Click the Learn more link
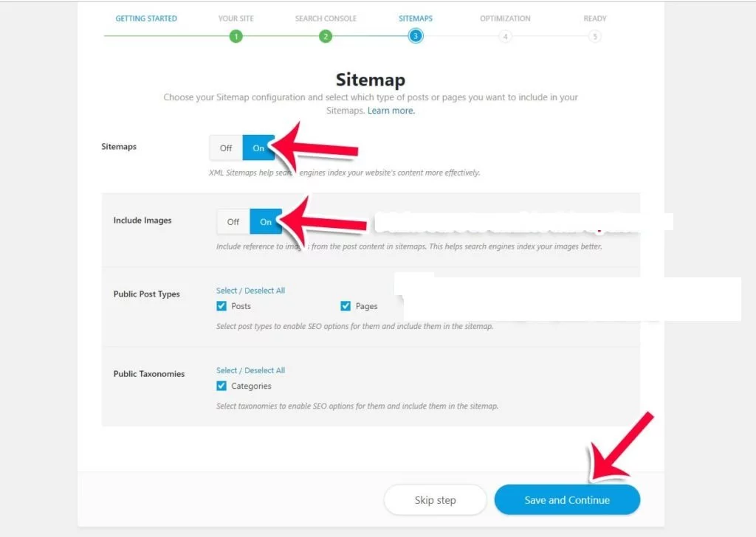 click(x=391, y=111)
